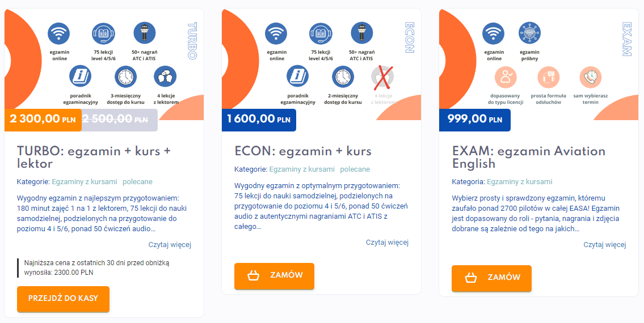Screen dimensions: 644x323
Task: Expand ECON description with Czytaj więcej
Action: (388, 242)
